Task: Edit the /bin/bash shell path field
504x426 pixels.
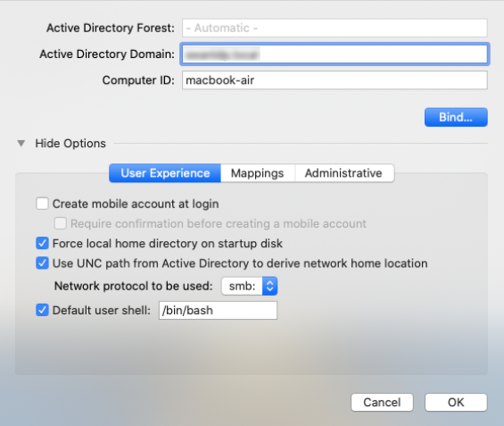Action: (x=218, y=311)
